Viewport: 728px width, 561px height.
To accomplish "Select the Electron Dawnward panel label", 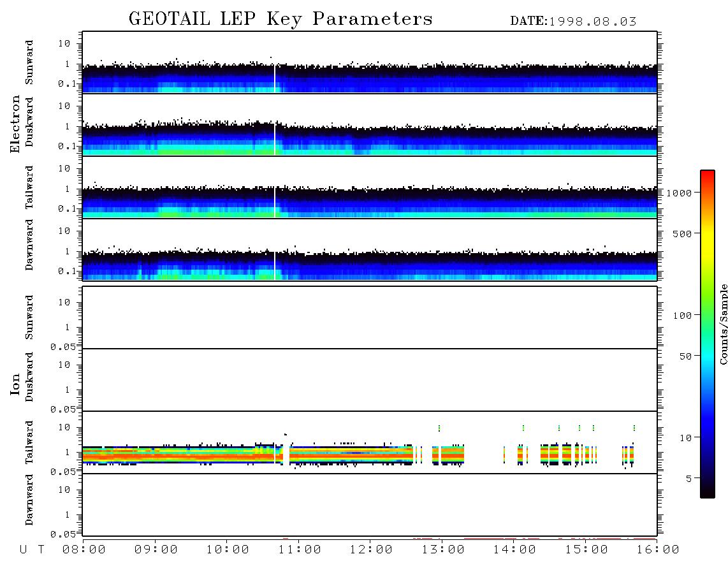I will [29, 245].
